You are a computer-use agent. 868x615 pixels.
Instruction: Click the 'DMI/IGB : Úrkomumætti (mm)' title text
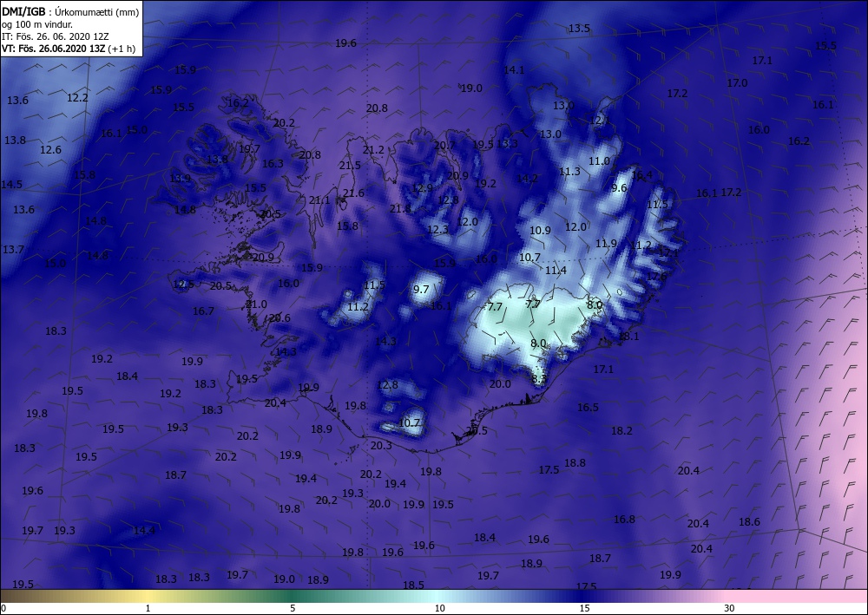pos(70,11)
